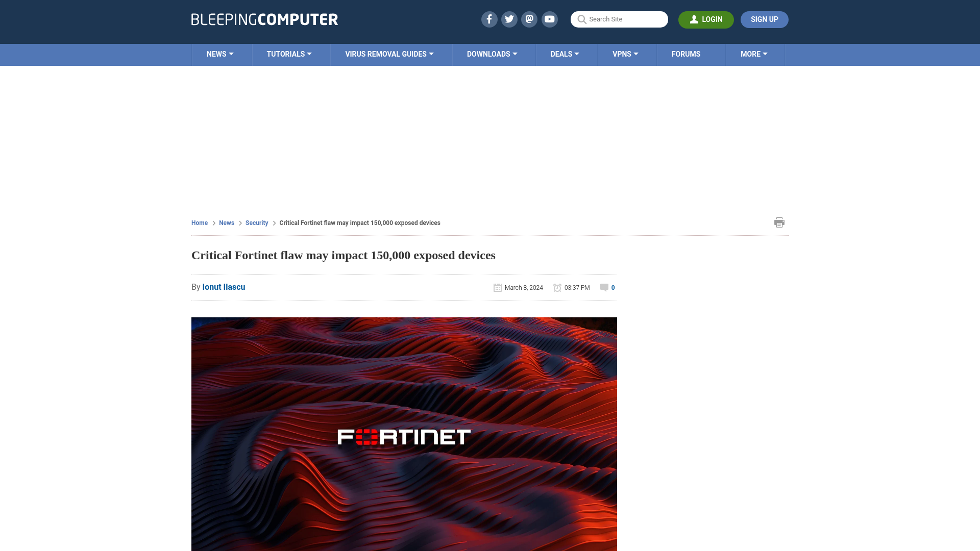980x551 pixels.
Task: Click the News breadcrumb link
Action: 226,222
